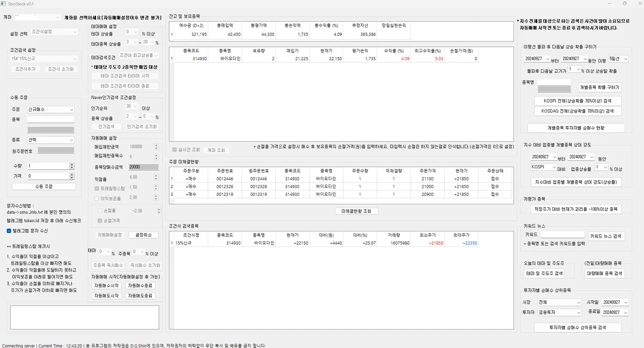Check the 이익보존율 checkbox

(97, 198)
